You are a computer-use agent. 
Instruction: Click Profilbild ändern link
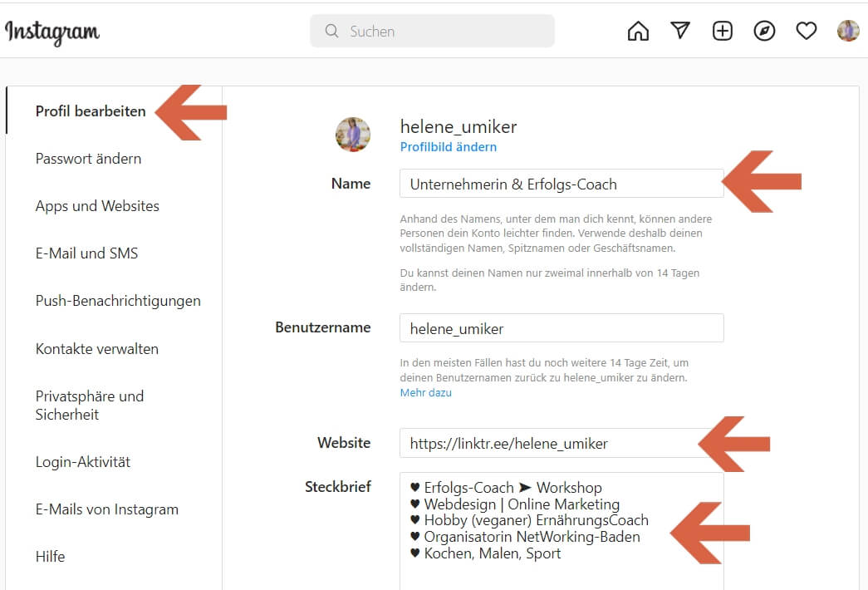point(449,147)
